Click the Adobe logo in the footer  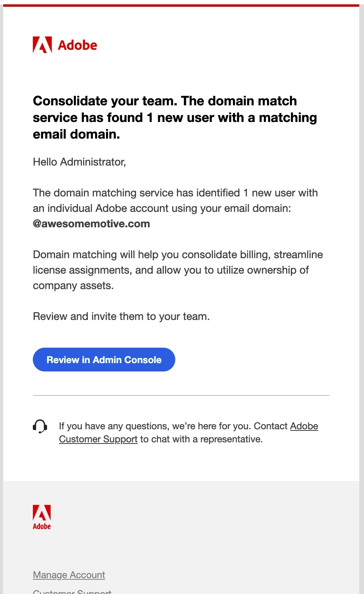point(42,516)
